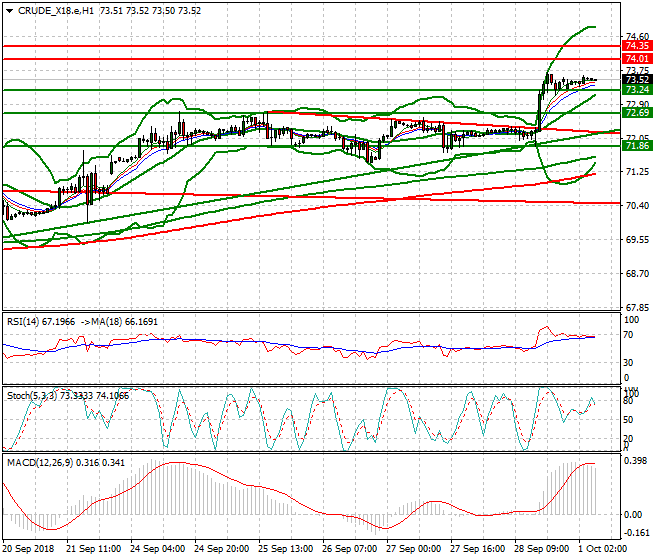
Task: Select the 0.398 MACD scale value
Action: (635, 461)
